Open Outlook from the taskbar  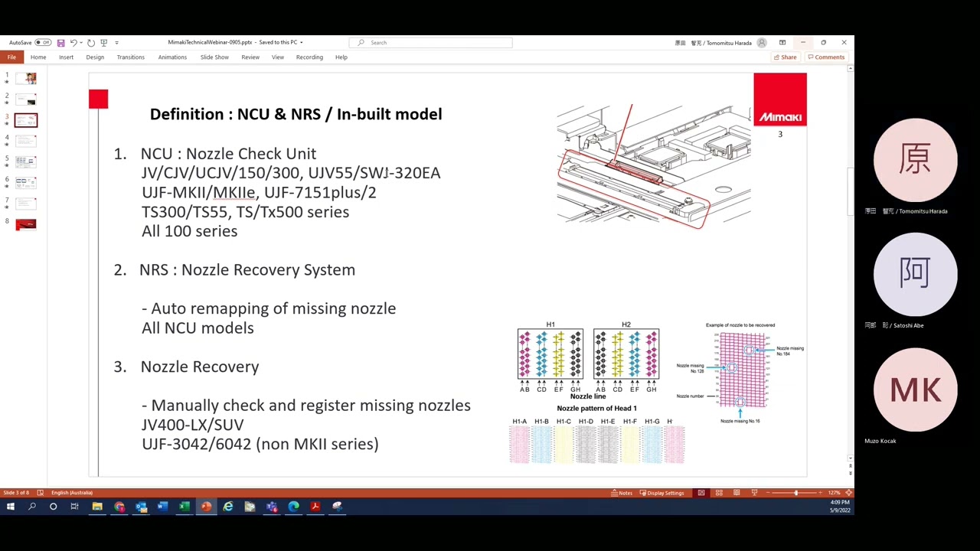click(141, 507)
